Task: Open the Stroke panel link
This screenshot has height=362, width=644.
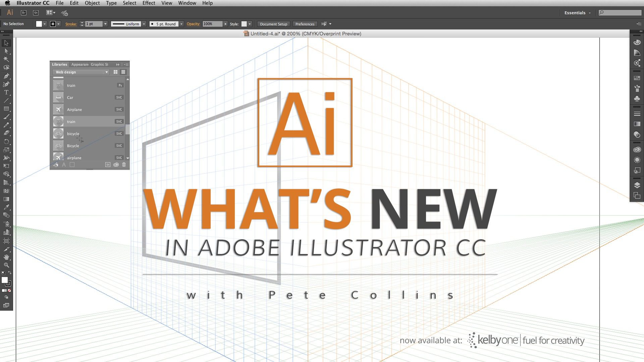Action: click(x=71, y=24)
